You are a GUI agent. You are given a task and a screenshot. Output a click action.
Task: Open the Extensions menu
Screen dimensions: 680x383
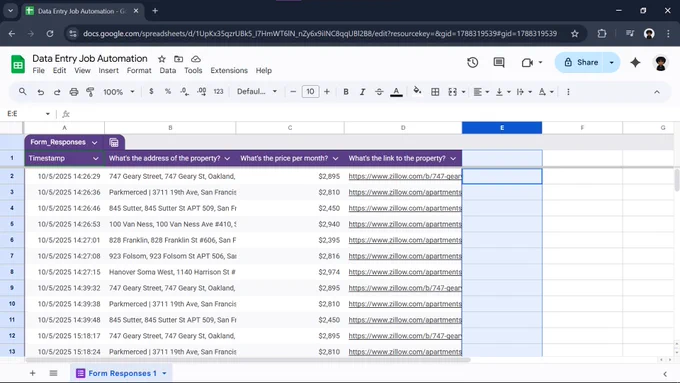click(229, 70)
